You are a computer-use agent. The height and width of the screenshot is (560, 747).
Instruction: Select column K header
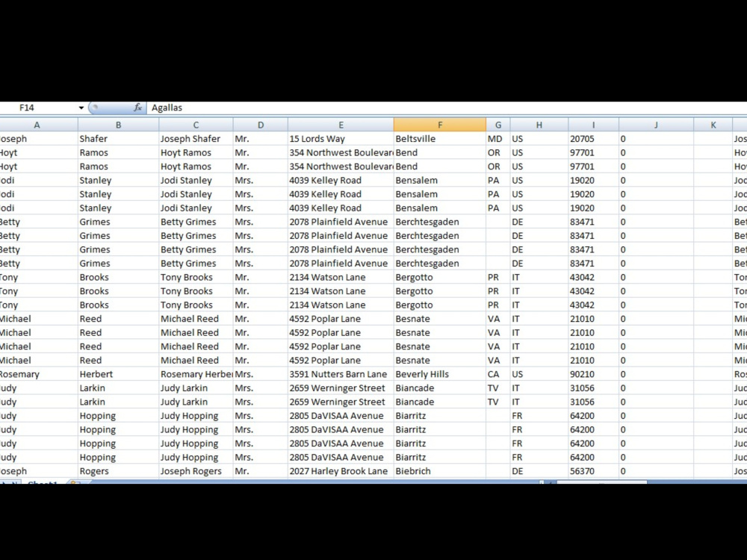coord(713,125)
